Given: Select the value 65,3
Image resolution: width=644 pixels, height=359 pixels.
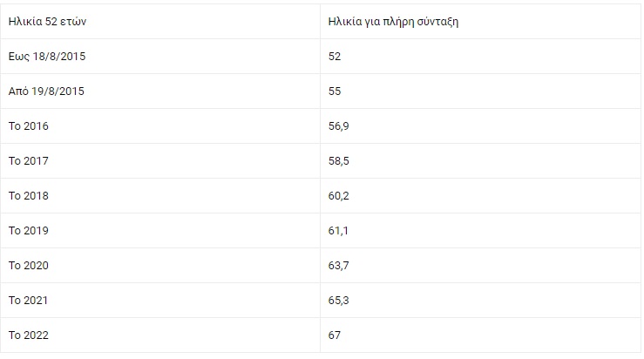Looking at the screenshot, I should click(x=339, y=301).
